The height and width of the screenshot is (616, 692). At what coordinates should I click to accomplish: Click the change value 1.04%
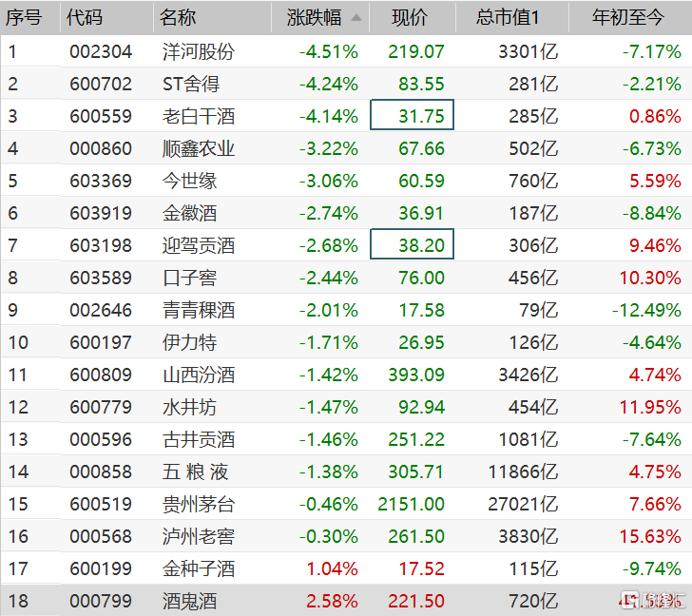333,568
